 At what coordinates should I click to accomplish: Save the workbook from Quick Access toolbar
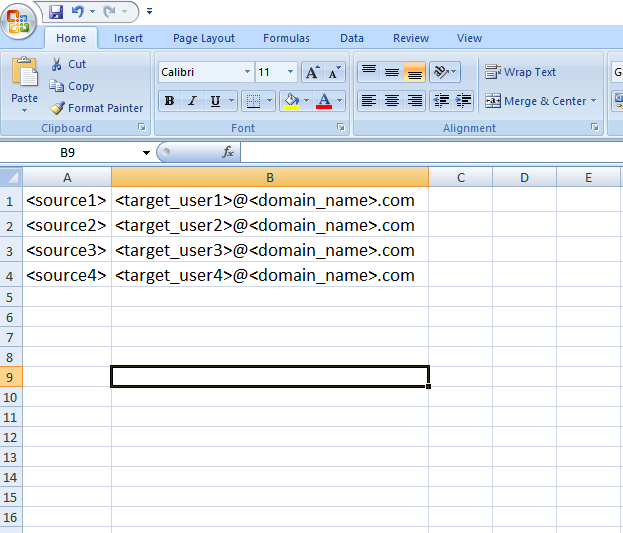point(56,12)
